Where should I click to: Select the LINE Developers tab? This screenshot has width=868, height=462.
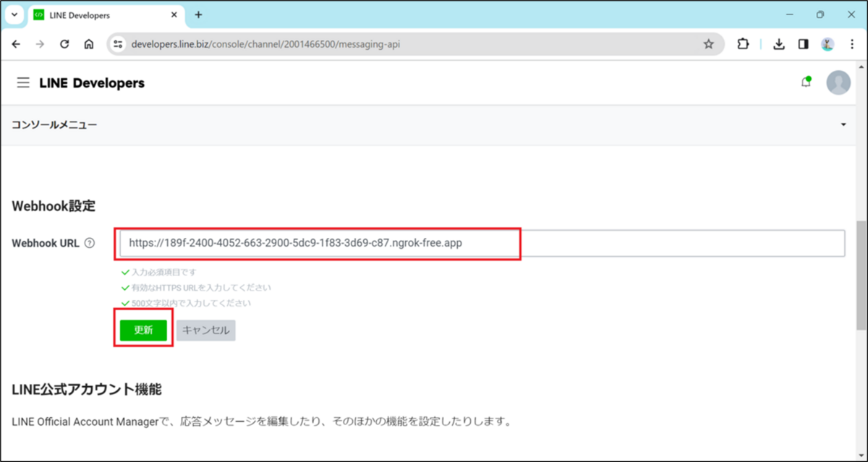(106, 14)
